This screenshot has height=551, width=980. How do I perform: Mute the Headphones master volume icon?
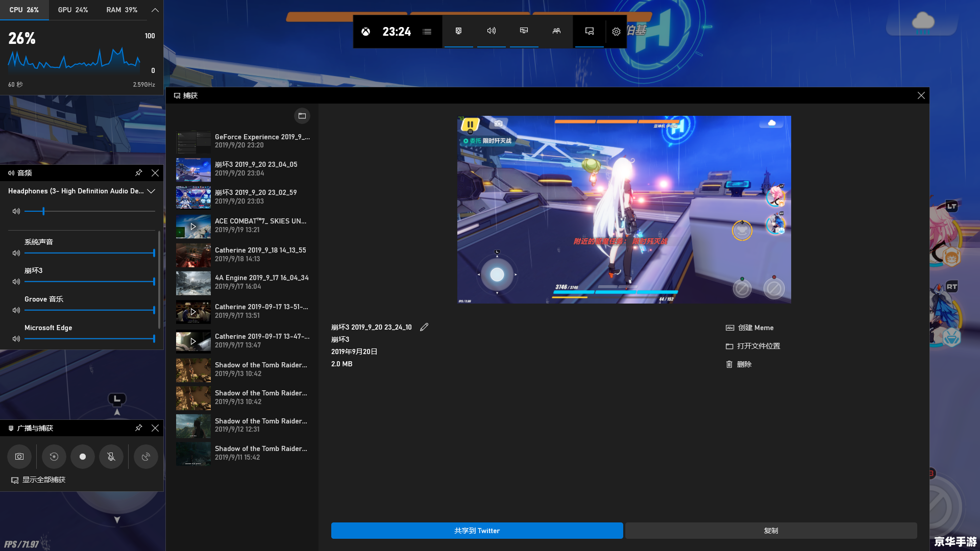tap(16, 211)
